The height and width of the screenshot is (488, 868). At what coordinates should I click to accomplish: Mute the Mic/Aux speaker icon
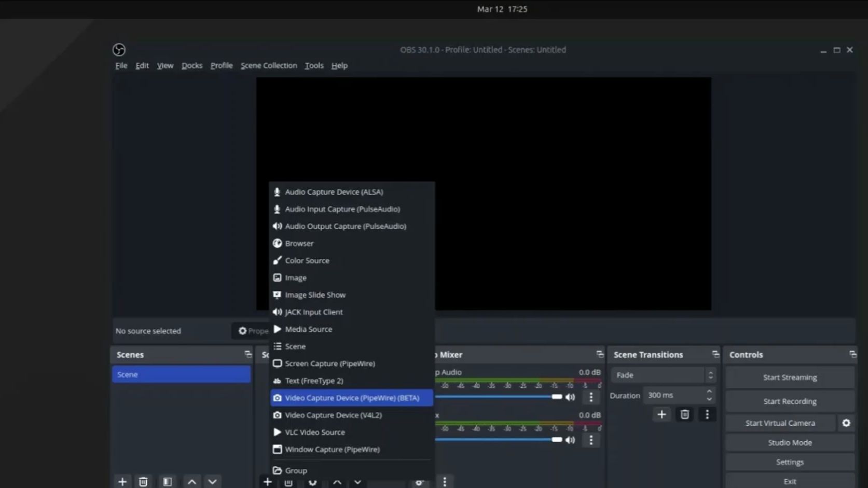570,440
